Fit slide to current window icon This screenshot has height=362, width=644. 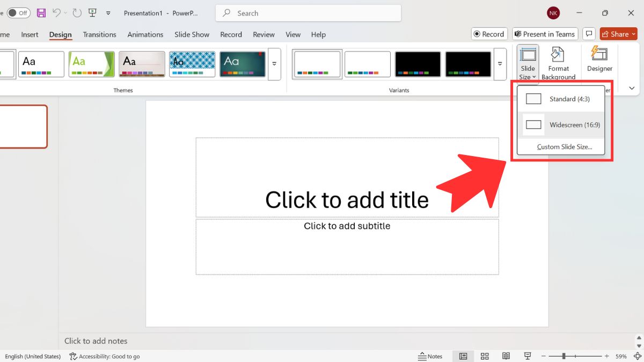tap(637, 356)
